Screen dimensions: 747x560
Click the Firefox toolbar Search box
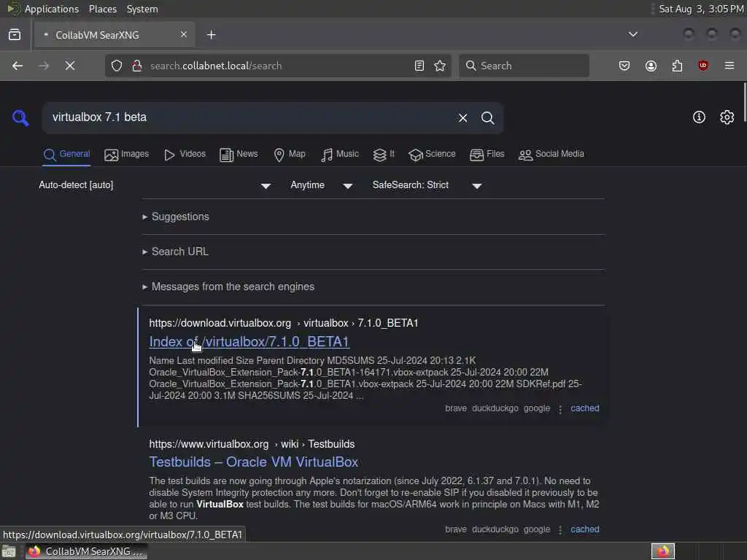pos(524,66)
